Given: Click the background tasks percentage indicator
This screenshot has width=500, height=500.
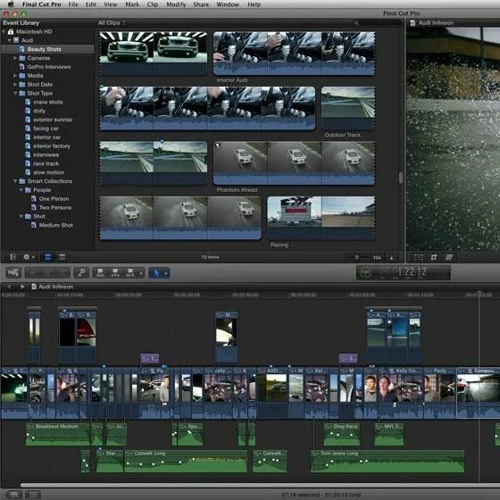Looking at the screenshot, I should click(365, 272).
